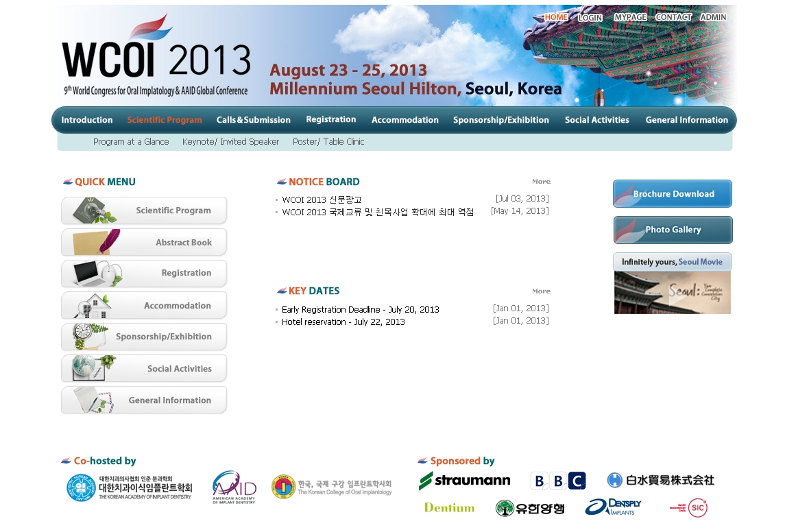Open Sponsorship/Exhibition in the navigation bar
The image size is (785, 532).
coord(501,119)
